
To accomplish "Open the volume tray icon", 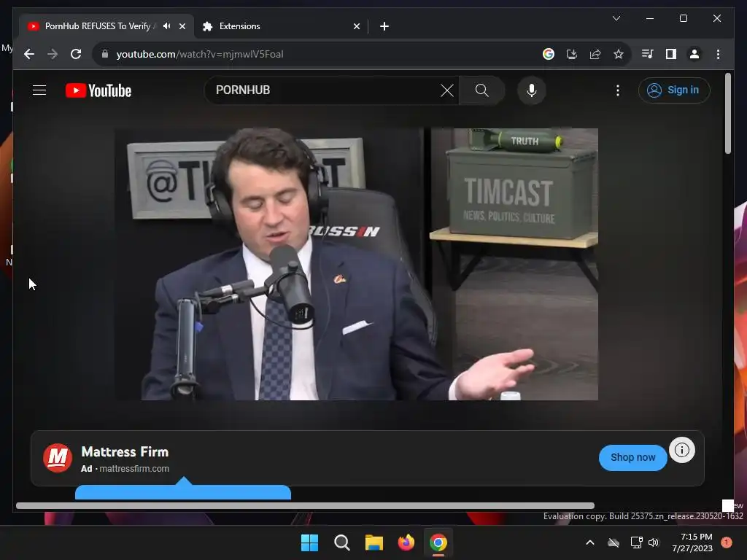I will pos(654,542).
